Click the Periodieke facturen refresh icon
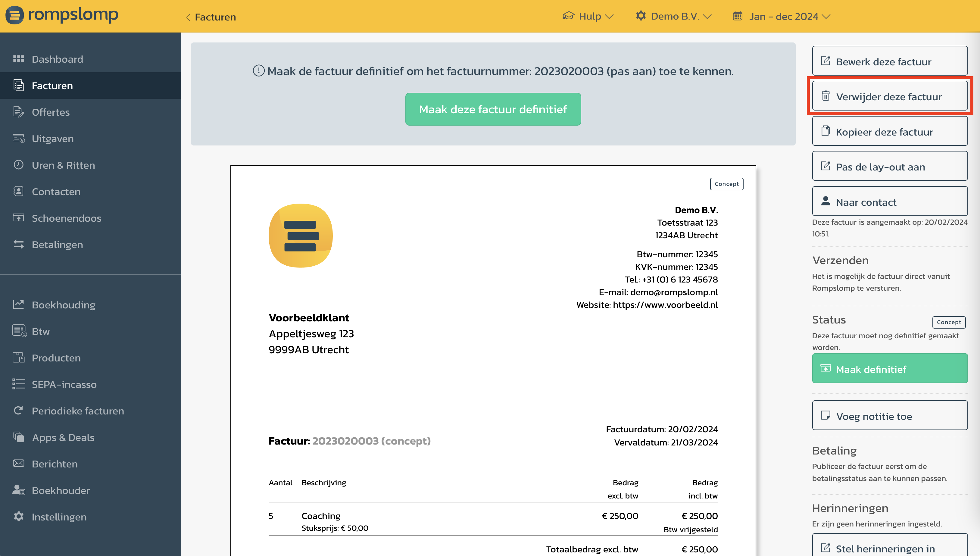This screenshot has width=980, height=556. pyautogui.click(x=18, y=411)
